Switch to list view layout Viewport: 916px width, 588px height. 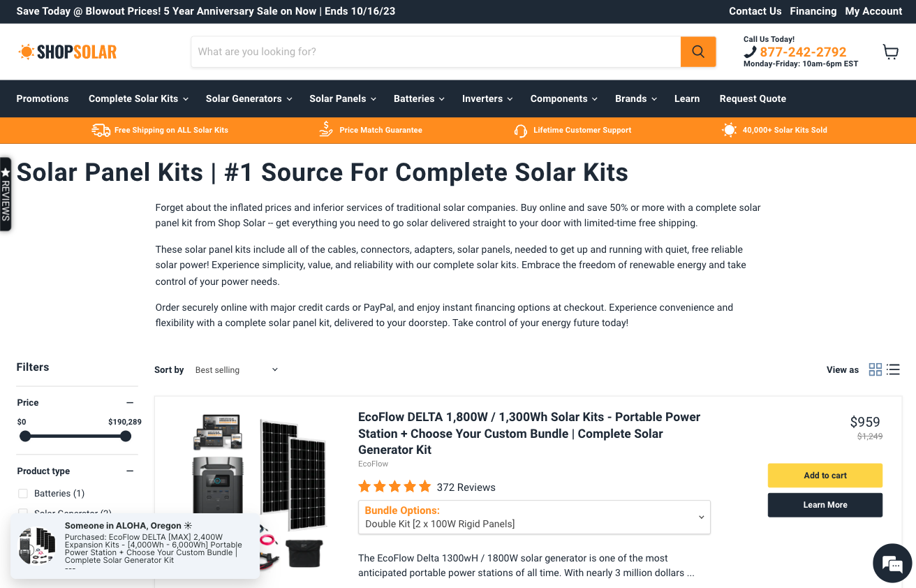(x=894, y=369)
